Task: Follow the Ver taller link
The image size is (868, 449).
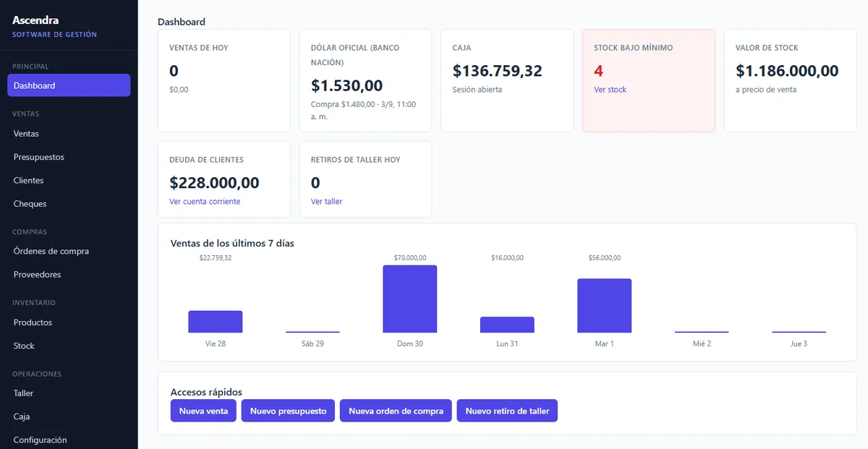Action: coord(326,202)
